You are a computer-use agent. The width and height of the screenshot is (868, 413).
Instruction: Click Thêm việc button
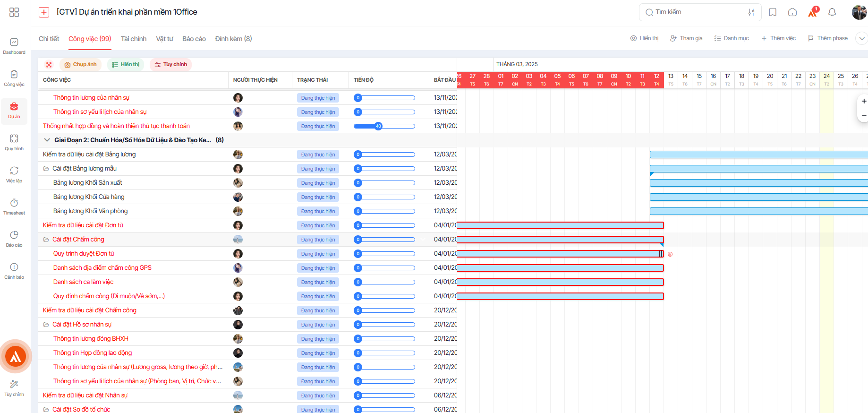point(778,38)
